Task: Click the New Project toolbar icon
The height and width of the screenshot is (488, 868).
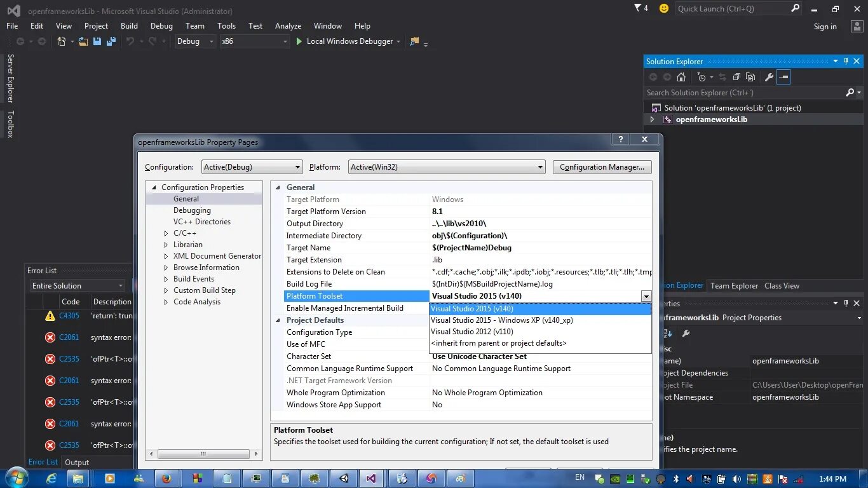Action: tap(61, 41)
